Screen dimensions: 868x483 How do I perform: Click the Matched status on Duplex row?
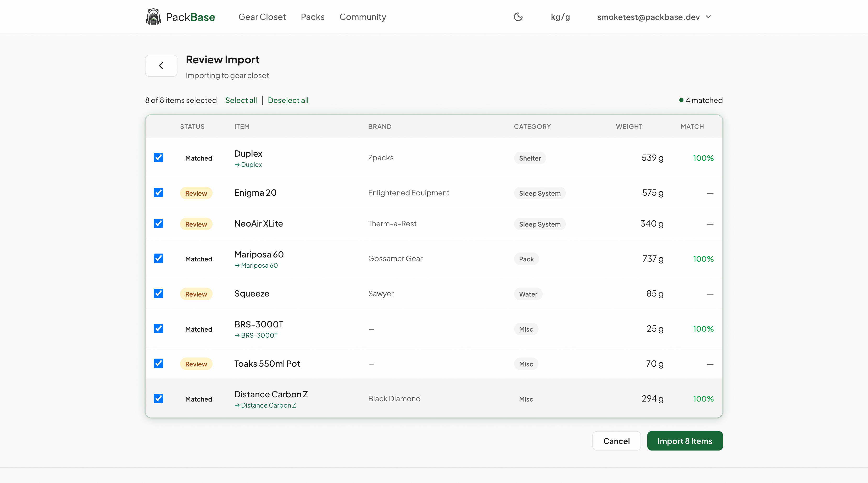pos(199,158)
